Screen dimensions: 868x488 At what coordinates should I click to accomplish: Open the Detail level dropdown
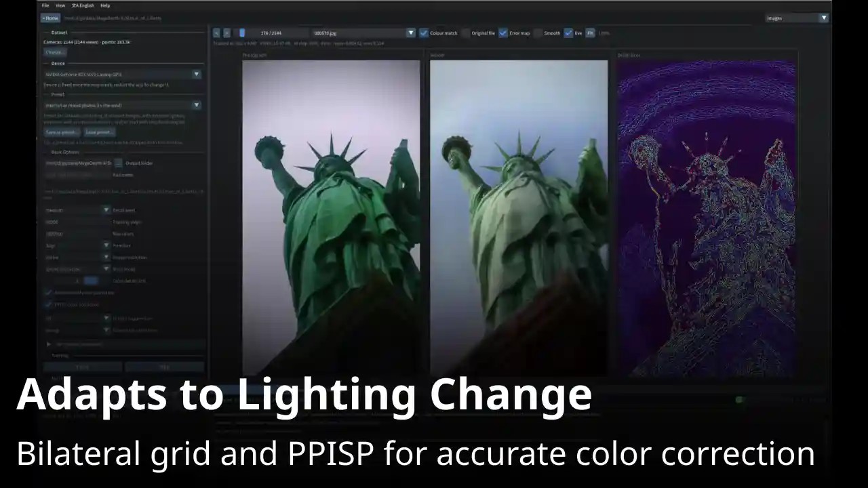click(77, 210)
